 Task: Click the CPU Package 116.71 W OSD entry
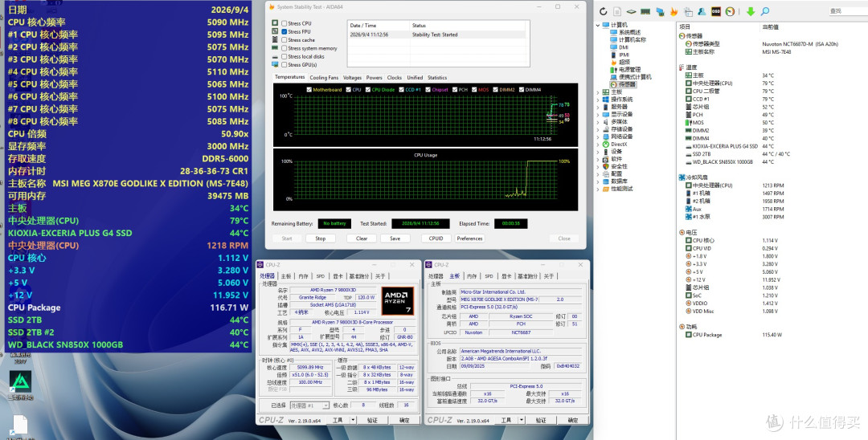click(128, 308)
